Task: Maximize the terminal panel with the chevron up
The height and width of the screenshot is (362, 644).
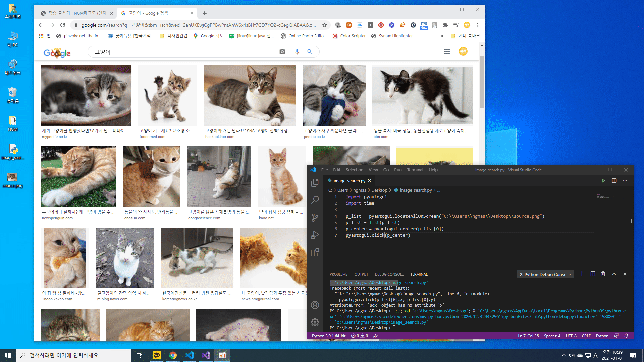Action: pyautogui.click(x=614, y=274)
